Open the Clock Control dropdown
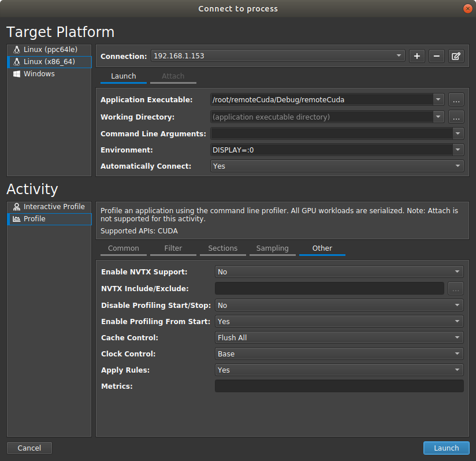The width and height of the screenshot is (476, 461). (339, 354)
